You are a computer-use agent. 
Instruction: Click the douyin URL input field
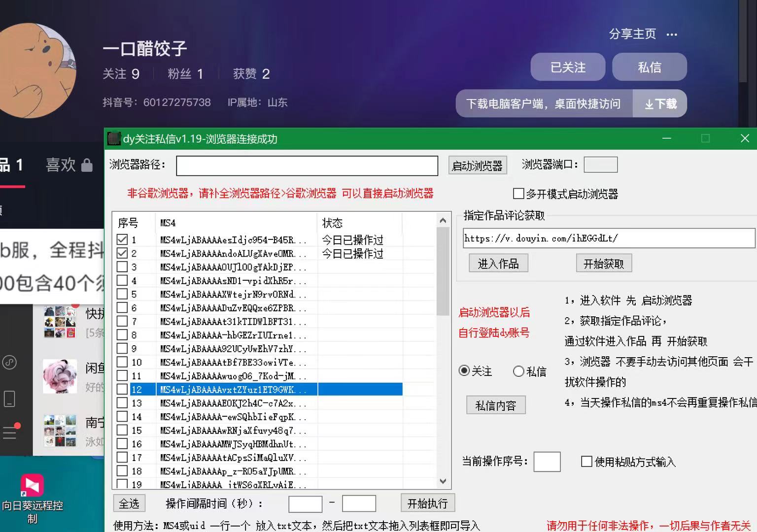(609, 238)
